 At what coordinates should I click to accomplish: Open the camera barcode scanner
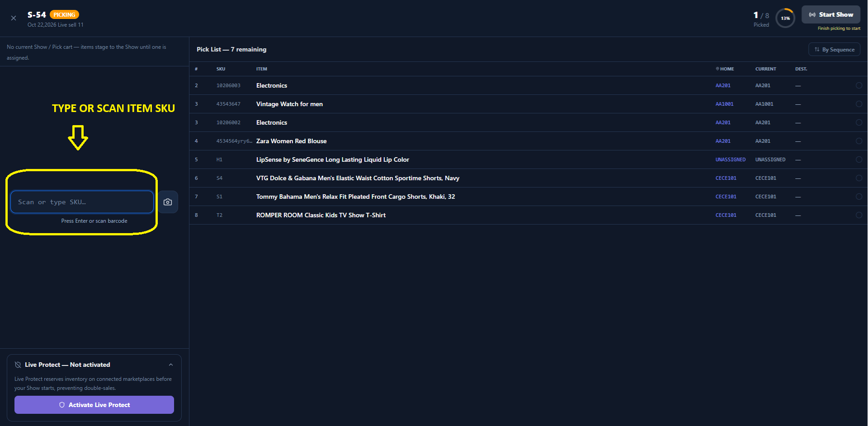tap(168, 202)
